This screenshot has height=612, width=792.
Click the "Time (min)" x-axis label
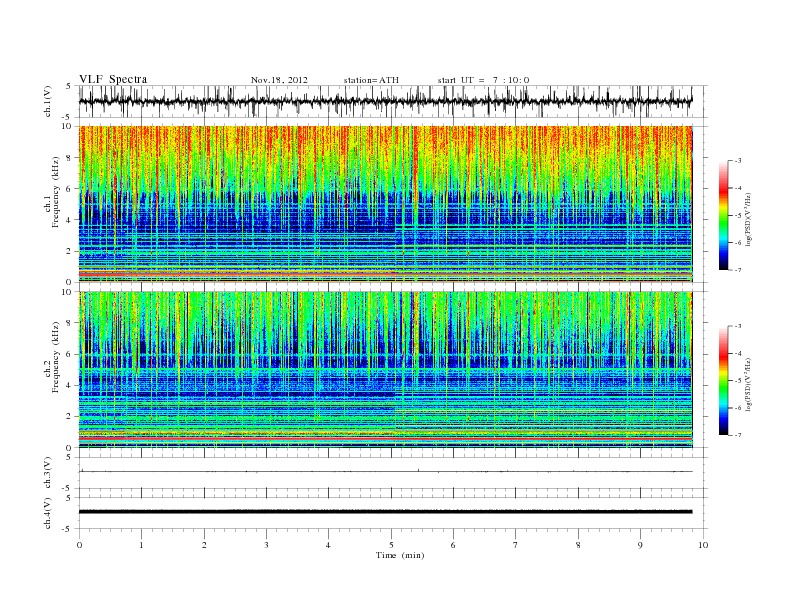pyautogui.click(x=400, y=555)
